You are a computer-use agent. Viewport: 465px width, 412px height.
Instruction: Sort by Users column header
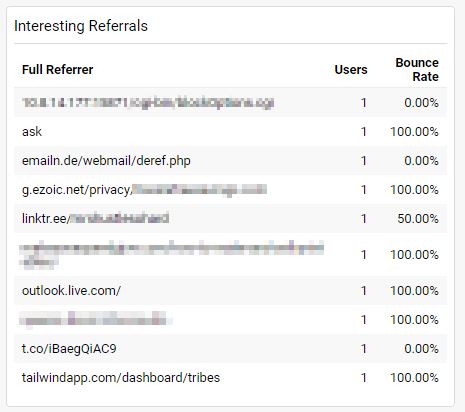351,70
